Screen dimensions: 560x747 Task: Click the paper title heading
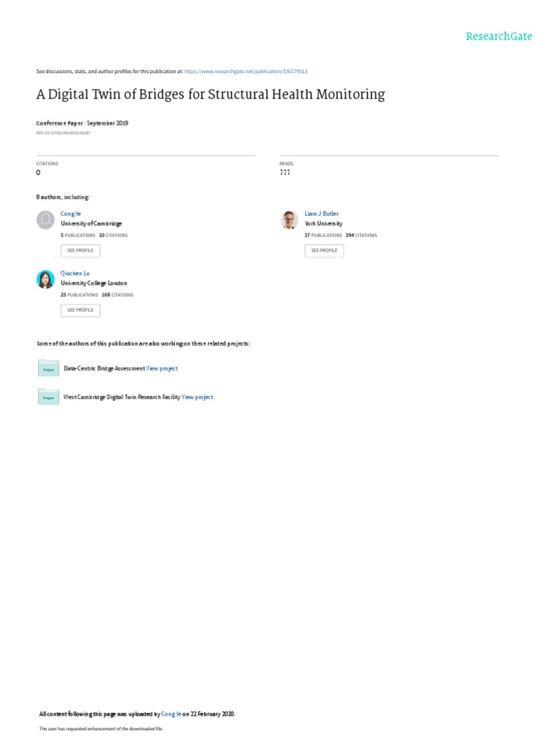point(210,95)
